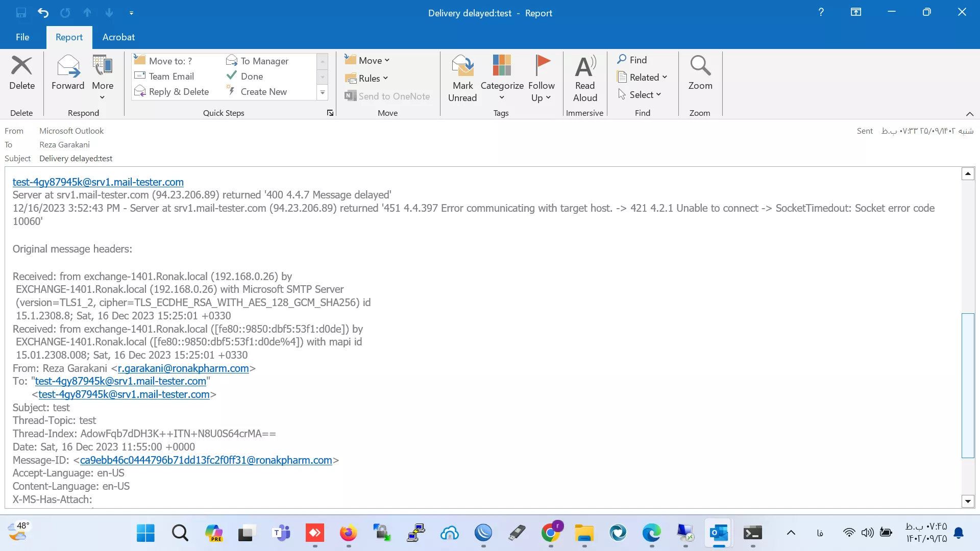Show hidden system tray icons

pyautogui.click(x=791, y=533)
